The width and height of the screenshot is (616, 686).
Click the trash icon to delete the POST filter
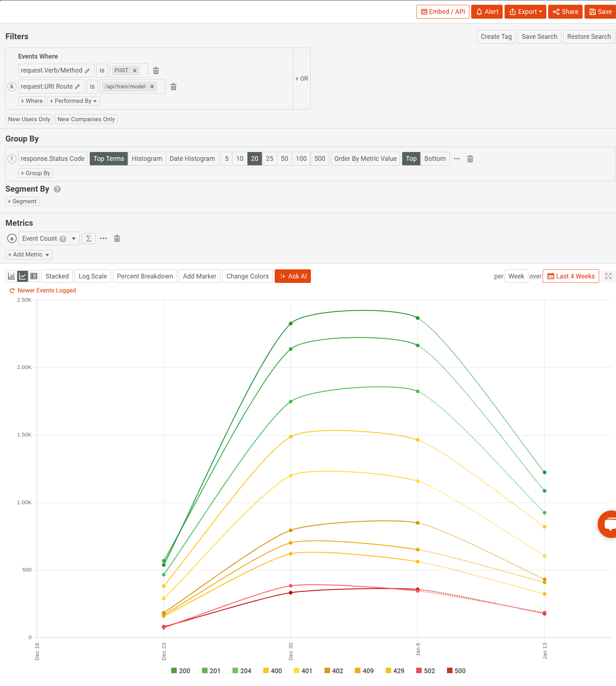pos(156,70)
